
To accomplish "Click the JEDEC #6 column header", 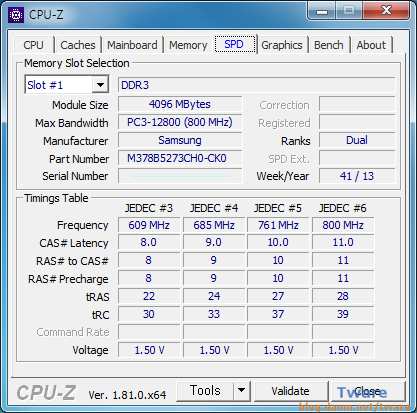I will coord(342,208).
